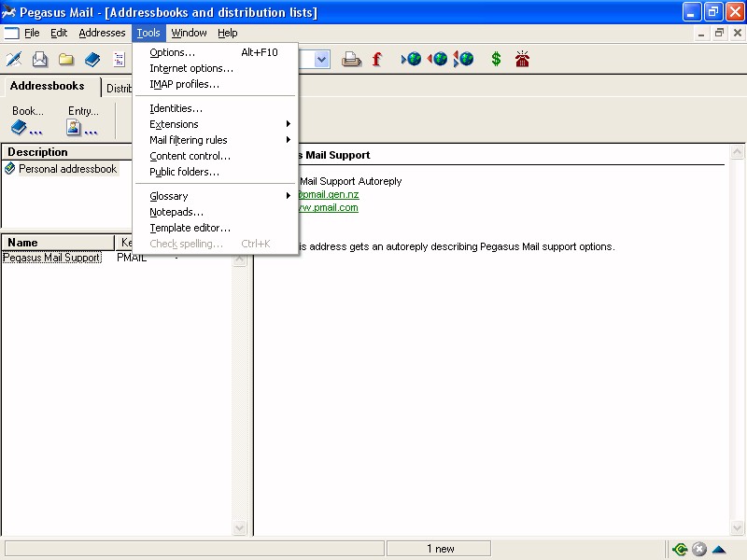Click the detail pane scrollbar down arrow
The width and height of the screenshot is (747, 560).
coord(737,527)
